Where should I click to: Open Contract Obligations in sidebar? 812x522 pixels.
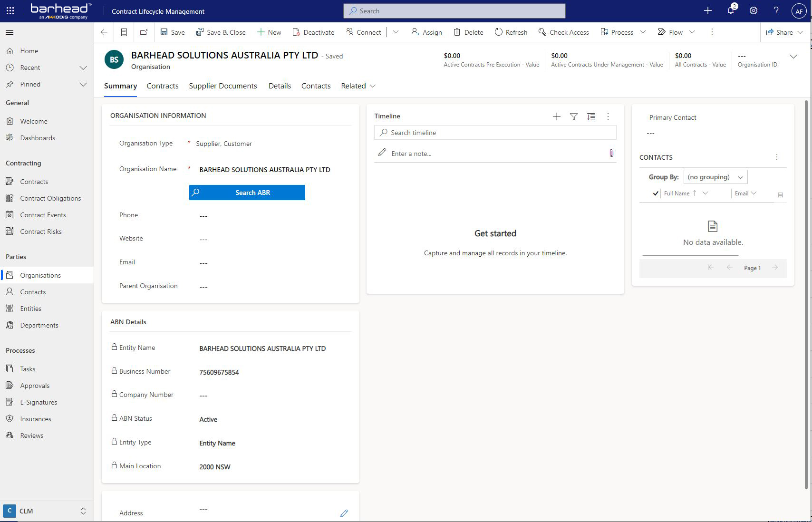tap(50, 198)
